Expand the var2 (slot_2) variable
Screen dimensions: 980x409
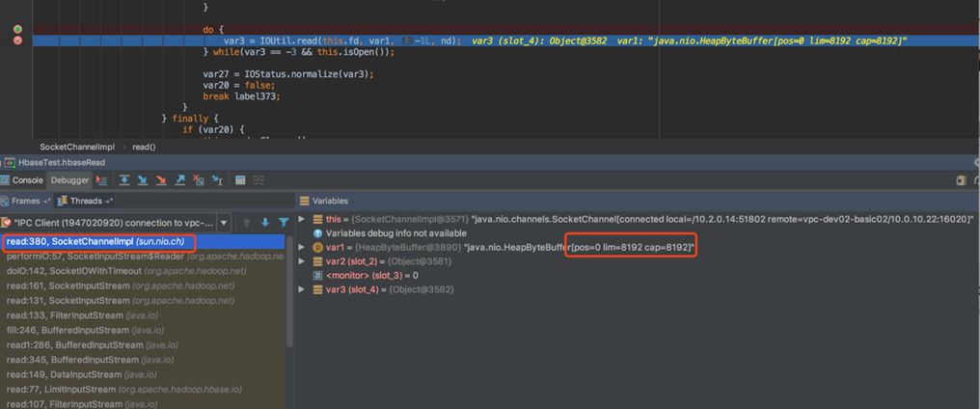coord(303,261)
